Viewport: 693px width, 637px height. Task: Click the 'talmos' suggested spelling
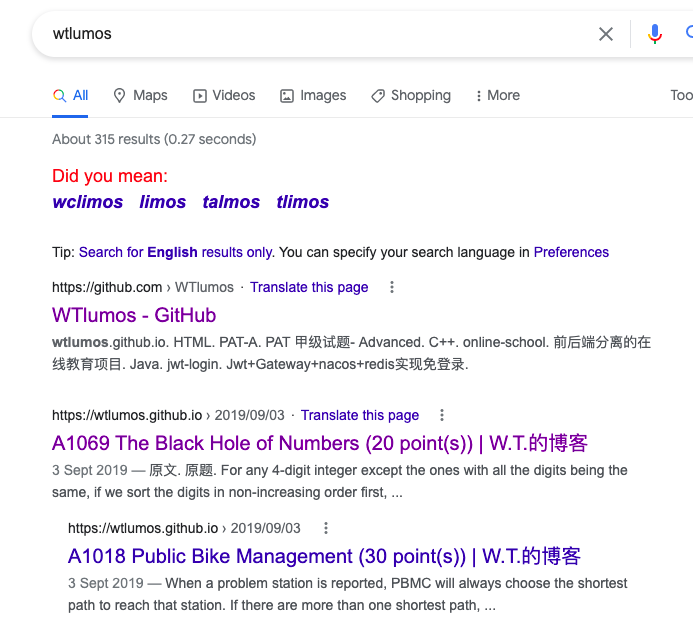231,202
